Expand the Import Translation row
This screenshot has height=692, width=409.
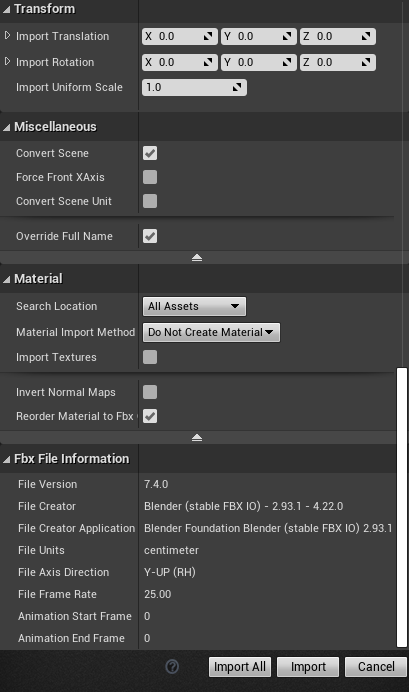click(x=7, y=36)
